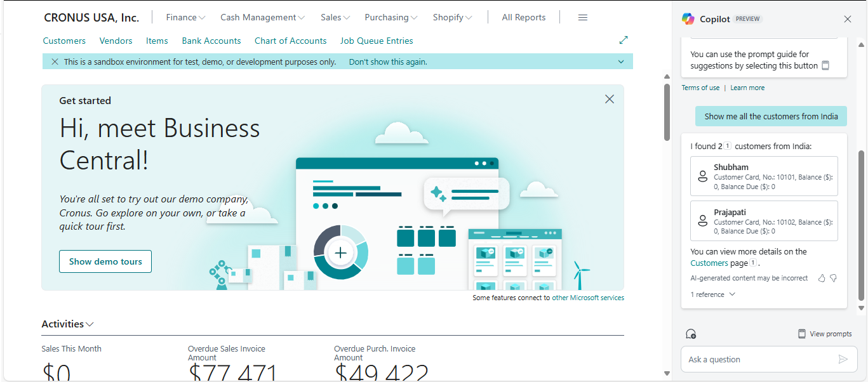Click the citation marker after Customers page
This screenshot has width=868, height=382.
click(753, 263)
